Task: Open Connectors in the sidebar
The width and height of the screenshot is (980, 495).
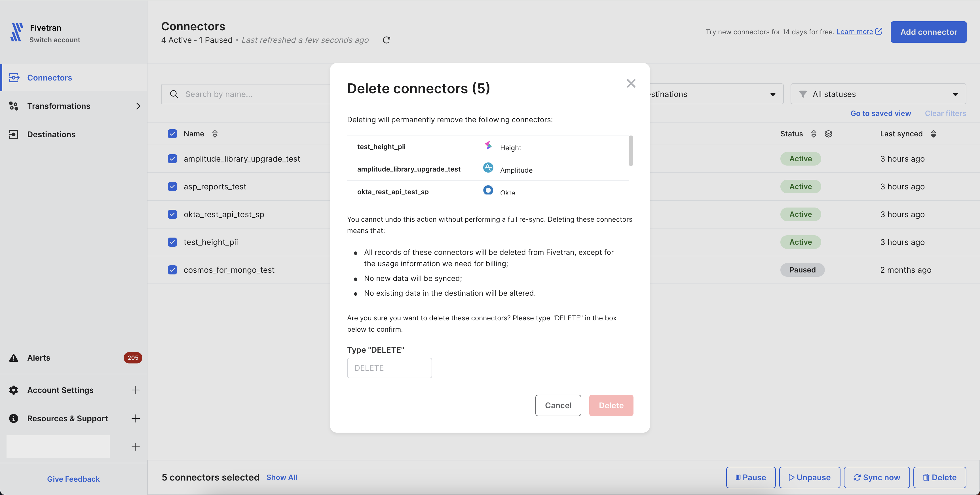Action: tap(74, 78)
